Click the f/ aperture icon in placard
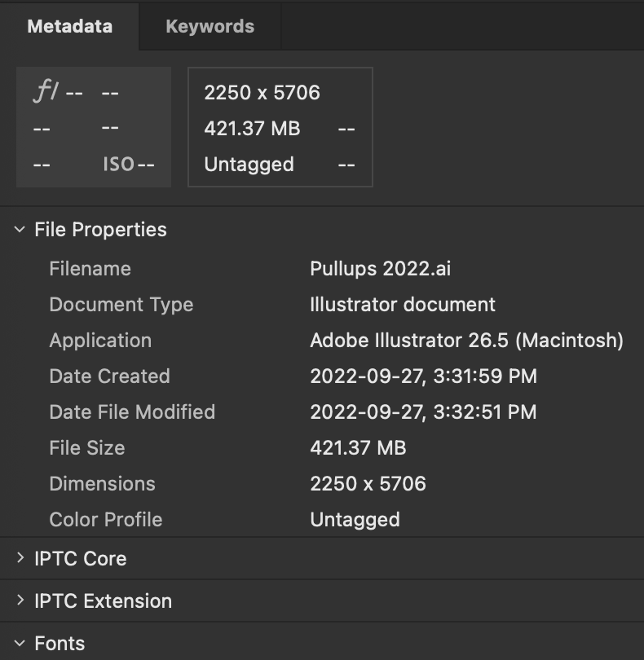This screenshot has height=660, width=644. tap(46, 92)
